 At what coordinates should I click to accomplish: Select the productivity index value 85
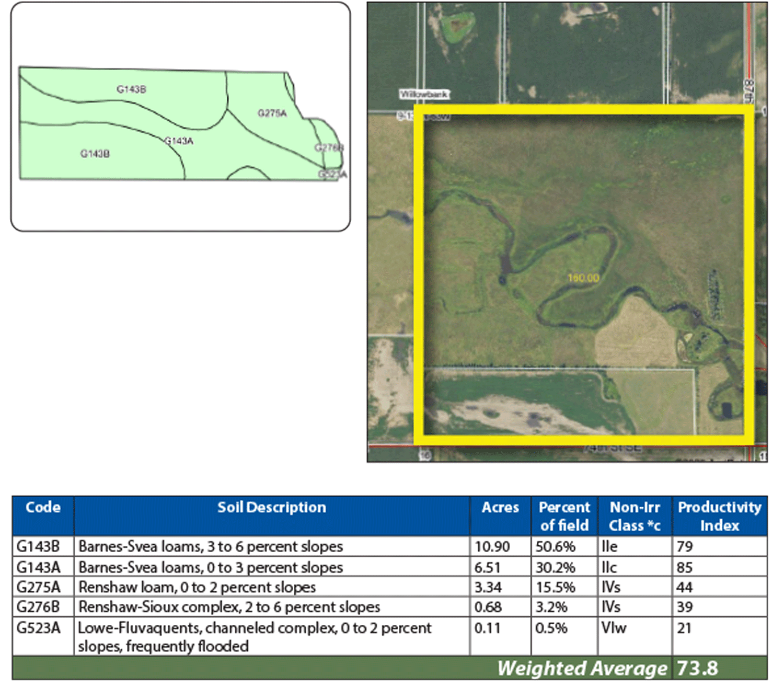[x=685, y=567]
